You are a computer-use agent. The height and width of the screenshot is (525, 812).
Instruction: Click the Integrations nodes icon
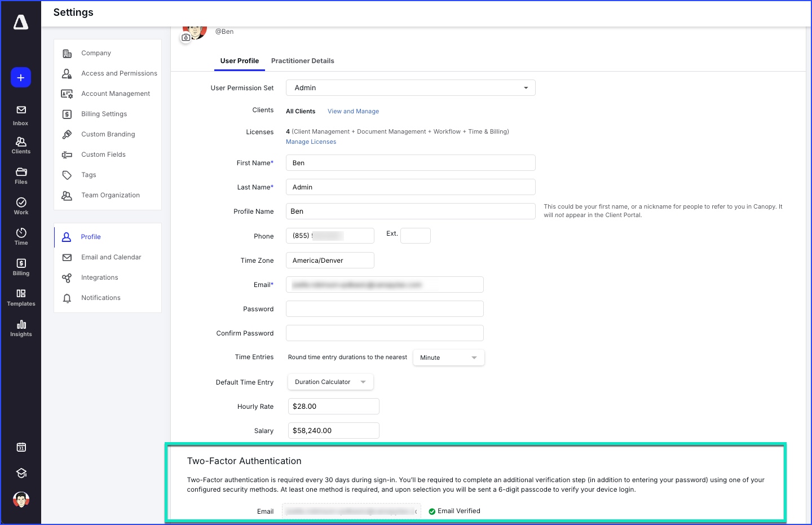point(67,278)
